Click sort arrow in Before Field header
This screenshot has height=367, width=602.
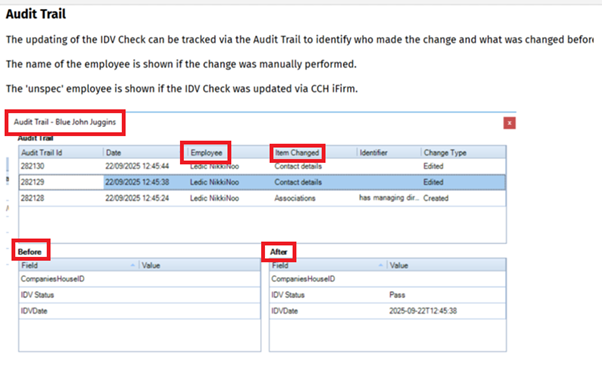(132, 265)
